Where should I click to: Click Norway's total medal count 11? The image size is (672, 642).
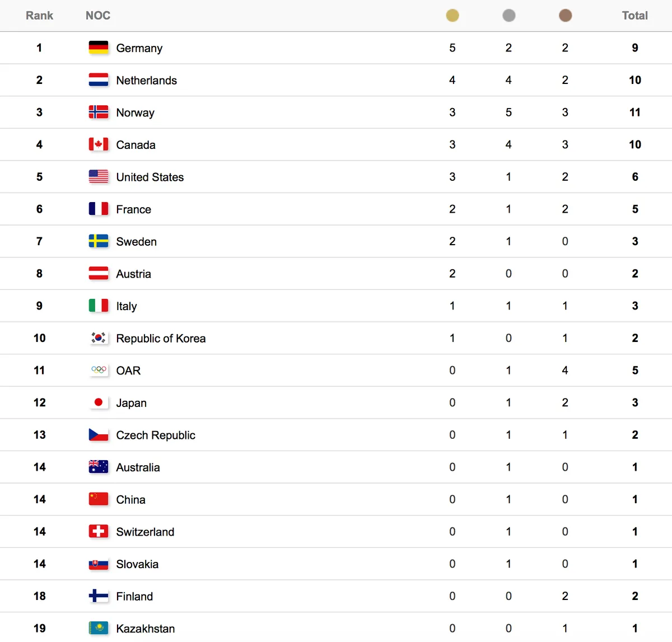click(x=634, y=113)
